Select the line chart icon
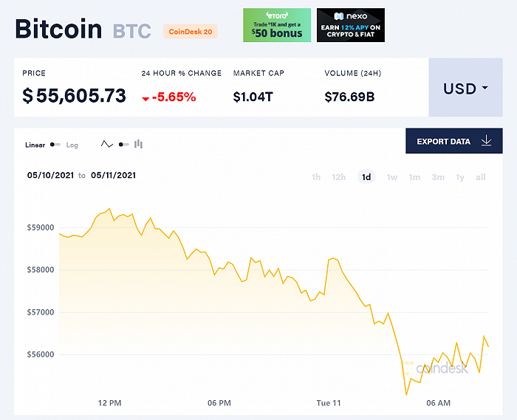This screenshot has width=517, height=420. click(107, 145)
